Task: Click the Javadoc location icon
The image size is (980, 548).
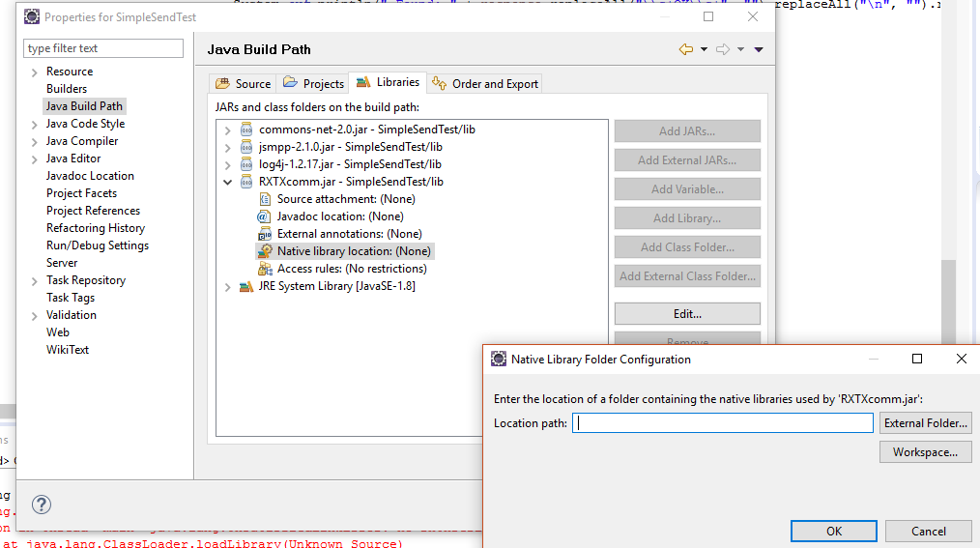Action: point(265,216)
